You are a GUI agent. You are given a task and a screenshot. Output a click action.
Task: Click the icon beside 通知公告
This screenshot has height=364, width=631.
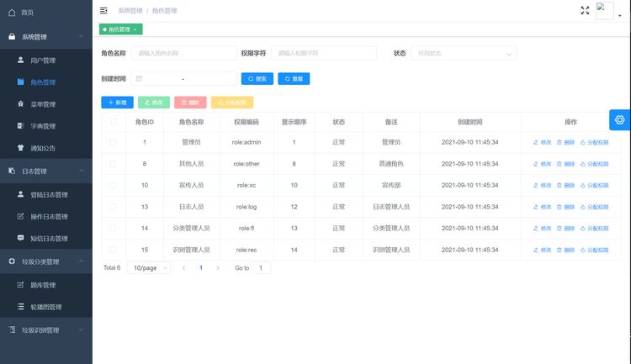pos(20,148)
